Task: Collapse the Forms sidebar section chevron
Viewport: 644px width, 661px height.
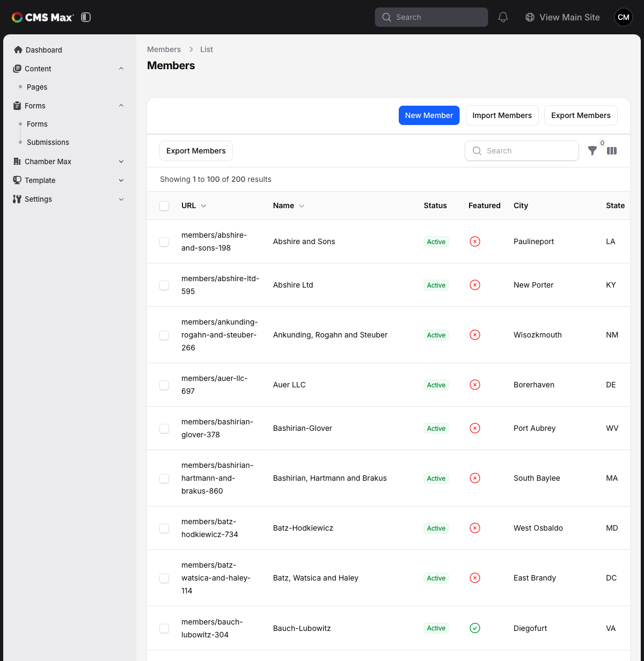Action: [121, 106]
